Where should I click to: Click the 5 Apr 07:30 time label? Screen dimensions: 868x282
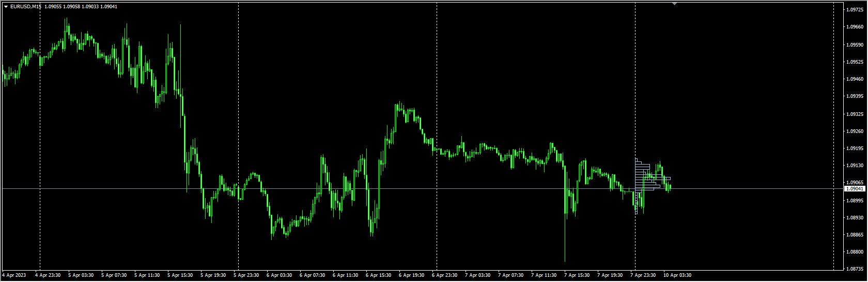[114, 275]
